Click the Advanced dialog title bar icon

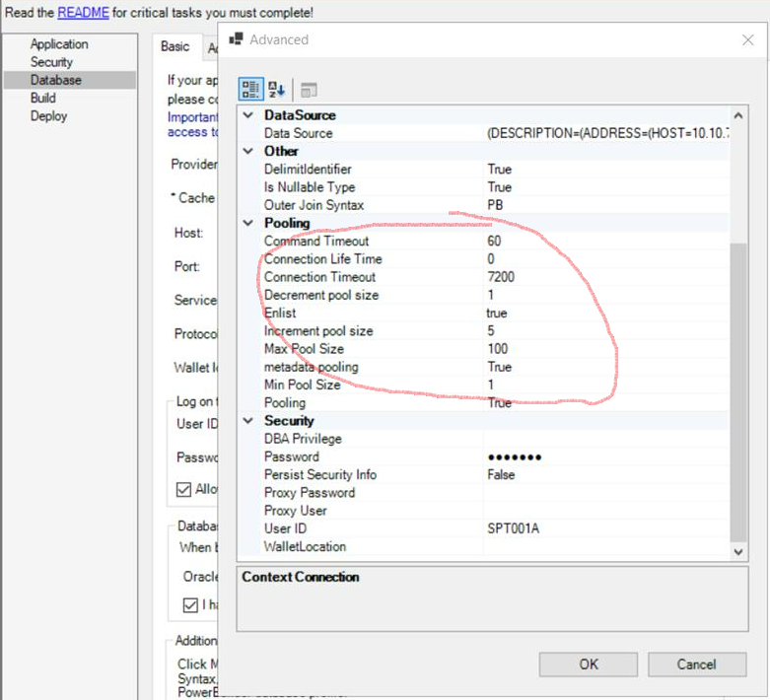coord(237,39)
